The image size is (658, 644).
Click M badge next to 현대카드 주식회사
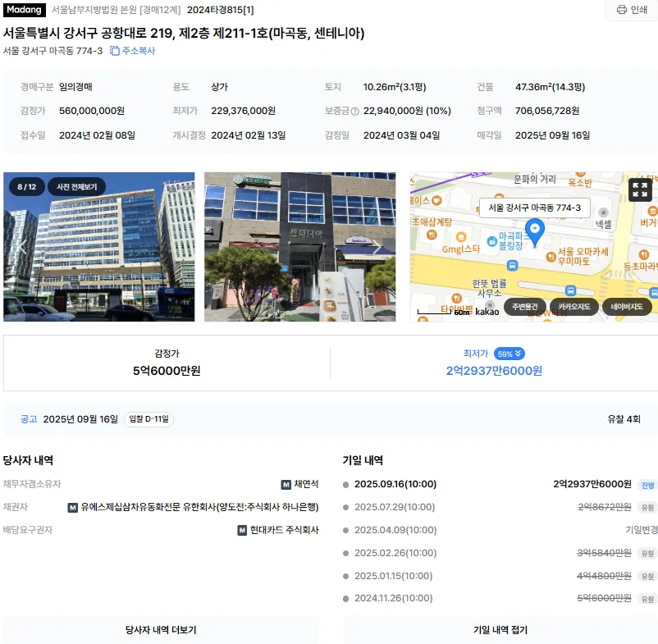pyautogui.click(x=242, y=530)
